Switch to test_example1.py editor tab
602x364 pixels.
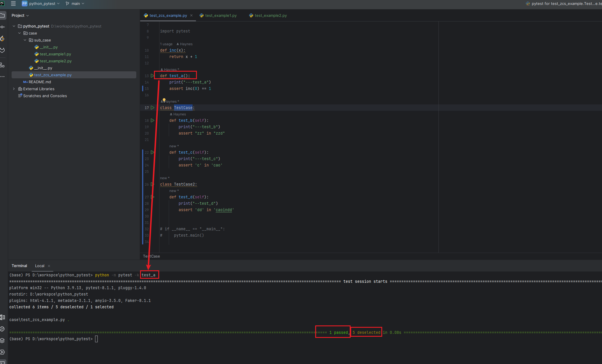(221, 15)
